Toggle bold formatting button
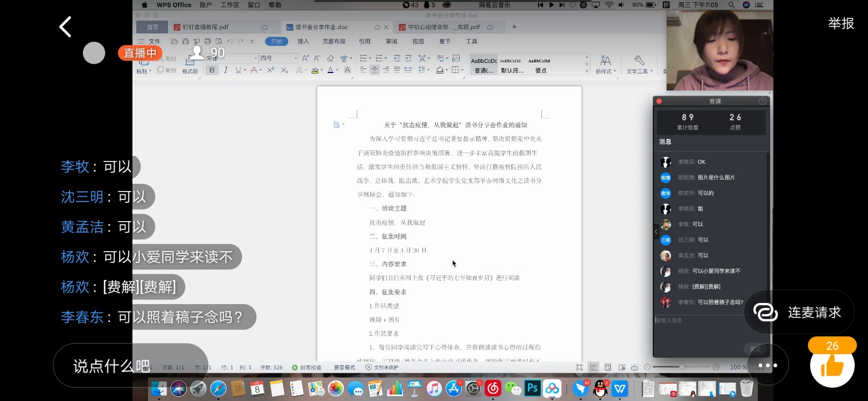The height and width of the screenshot is (401, 868). pos(212,70)
